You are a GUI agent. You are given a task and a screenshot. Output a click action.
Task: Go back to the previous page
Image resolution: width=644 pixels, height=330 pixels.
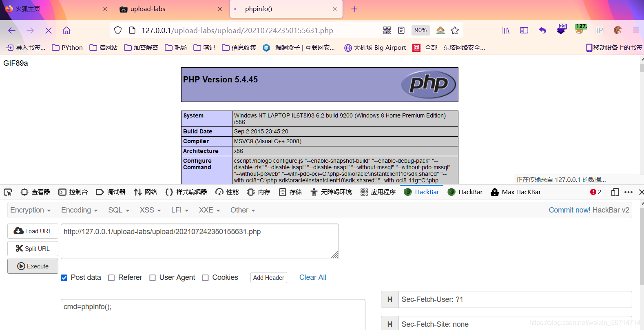click(x=12, y=31)
